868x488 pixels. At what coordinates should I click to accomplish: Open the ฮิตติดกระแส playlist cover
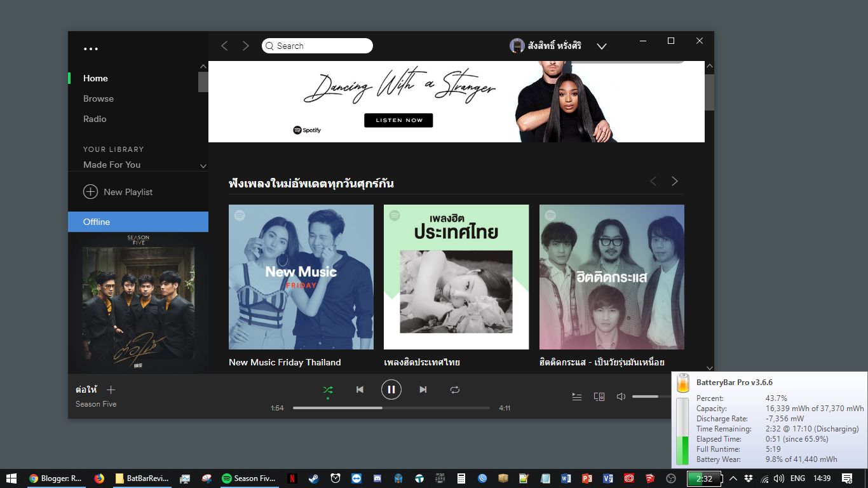(x=612, y=277)
